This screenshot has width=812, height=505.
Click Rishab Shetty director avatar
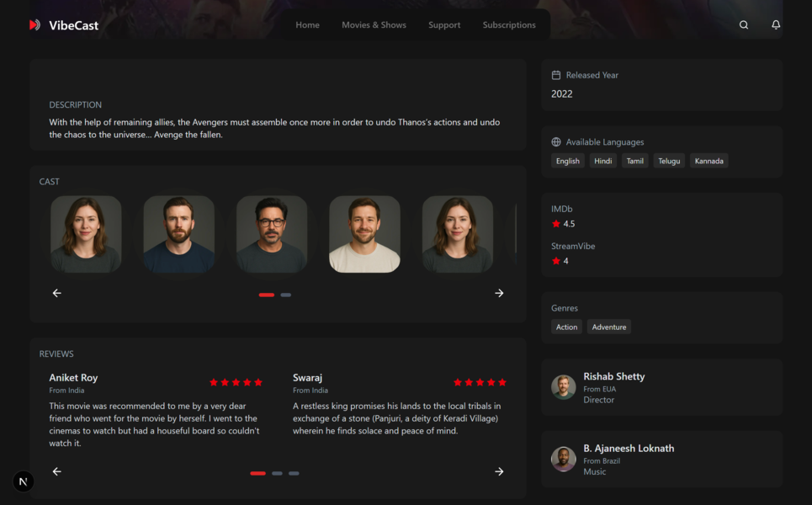tap(564, 387)
